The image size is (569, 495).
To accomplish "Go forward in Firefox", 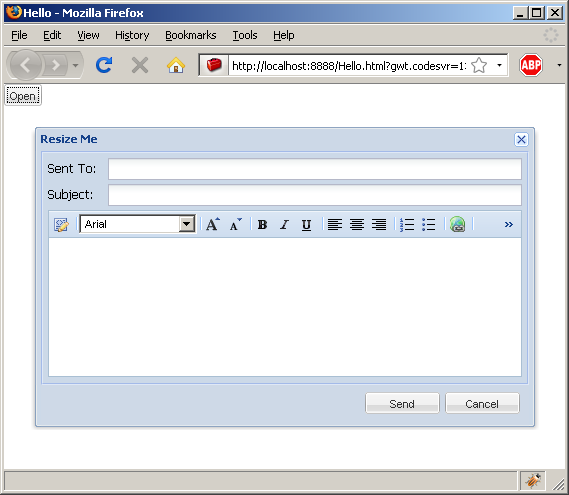I will (x=56, y=65).
